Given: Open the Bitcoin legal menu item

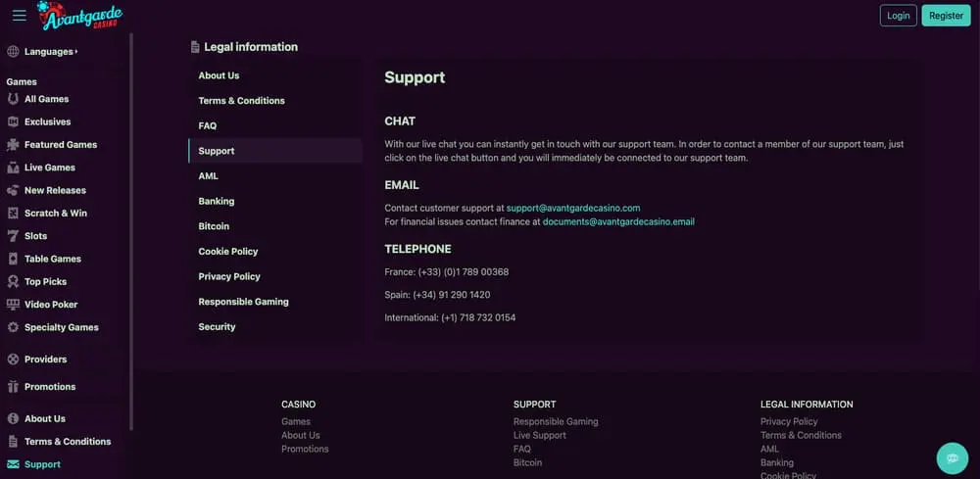Looking at the screenshot, I should click(214, 226).
